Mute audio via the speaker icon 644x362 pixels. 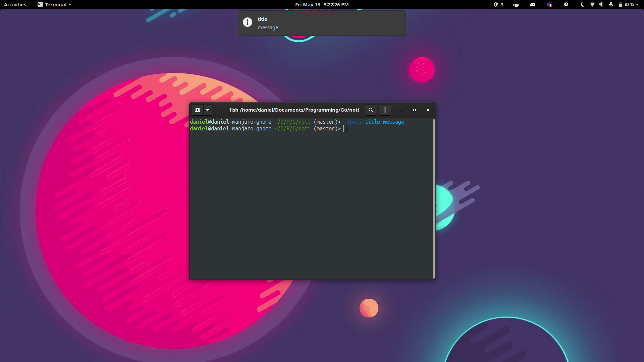click(601, 5)
